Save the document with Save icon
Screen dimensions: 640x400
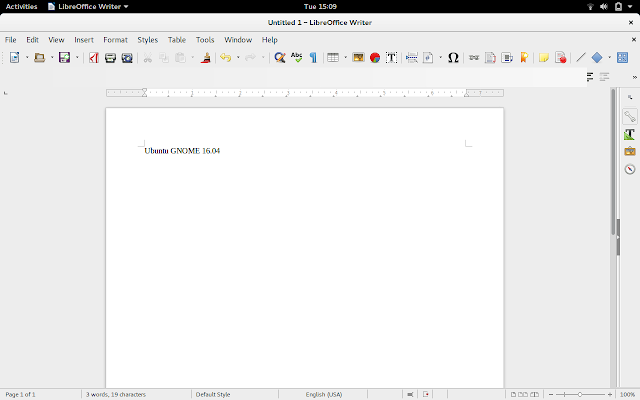click(x=64, y=58)
